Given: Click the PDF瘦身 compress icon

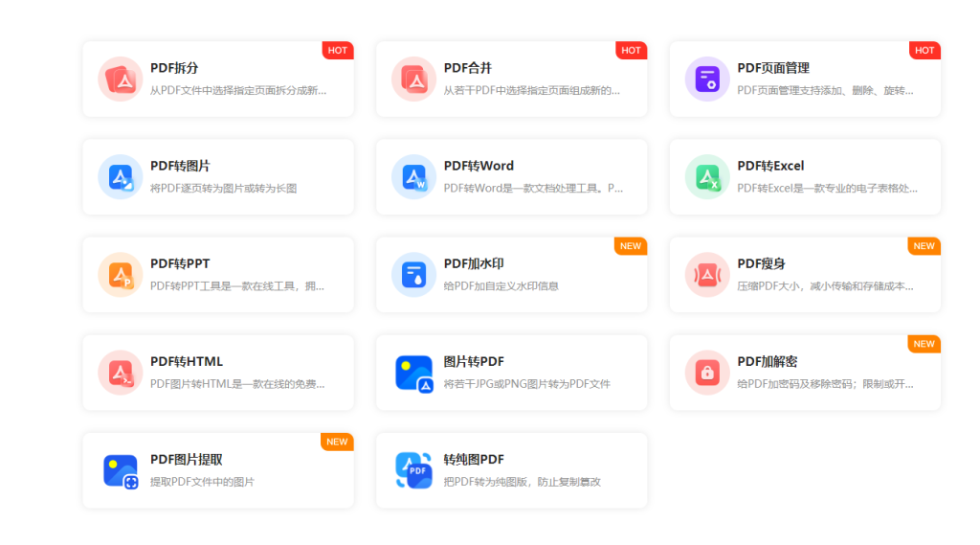Looking at the screenshot, I should pyautogui.click(x=707, y=275).
